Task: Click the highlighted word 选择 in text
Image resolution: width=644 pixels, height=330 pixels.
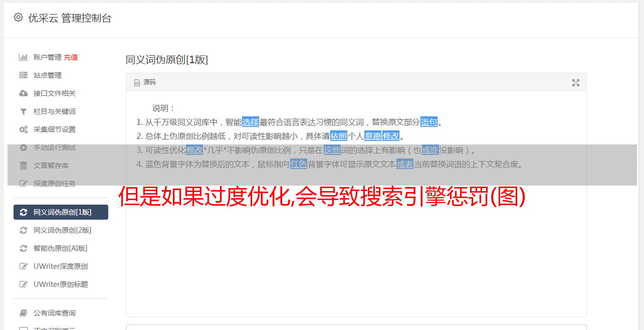Action: (251, 122)
